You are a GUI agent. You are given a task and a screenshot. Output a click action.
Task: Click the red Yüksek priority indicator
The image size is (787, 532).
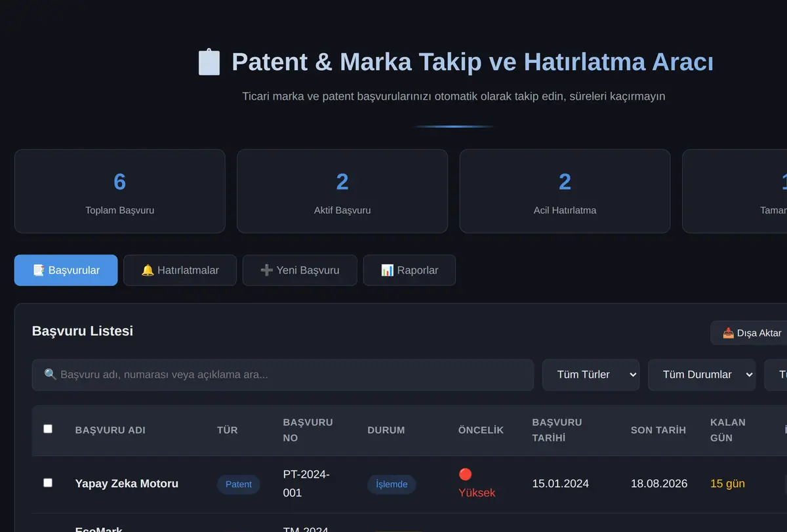point(477,483)
